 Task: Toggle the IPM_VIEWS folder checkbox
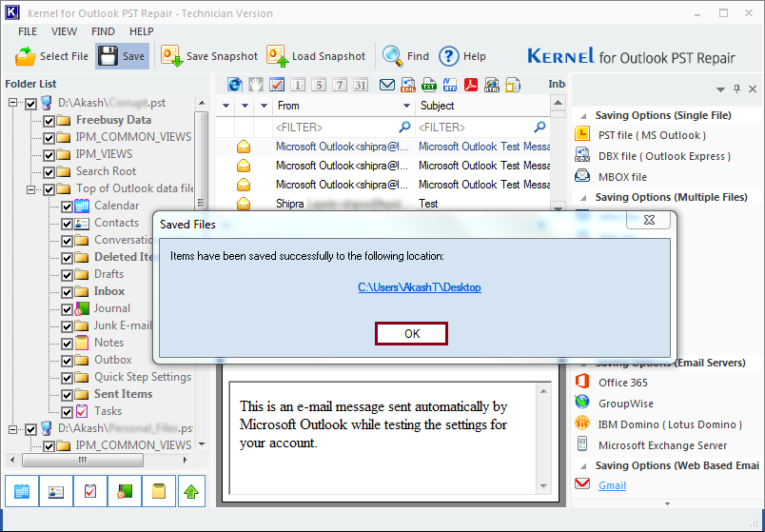tap(49, 155)
